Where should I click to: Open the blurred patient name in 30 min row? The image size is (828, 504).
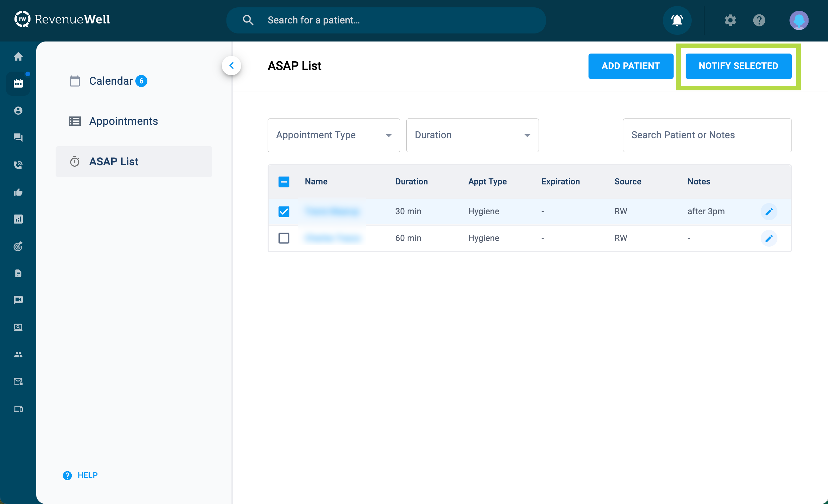coord(332,211)
